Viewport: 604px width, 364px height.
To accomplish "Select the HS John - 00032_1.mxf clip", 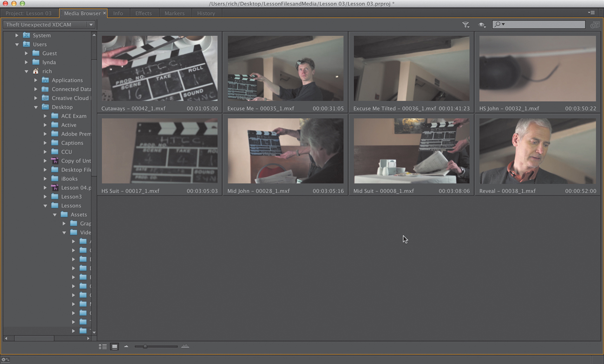I will coord(538,68).
